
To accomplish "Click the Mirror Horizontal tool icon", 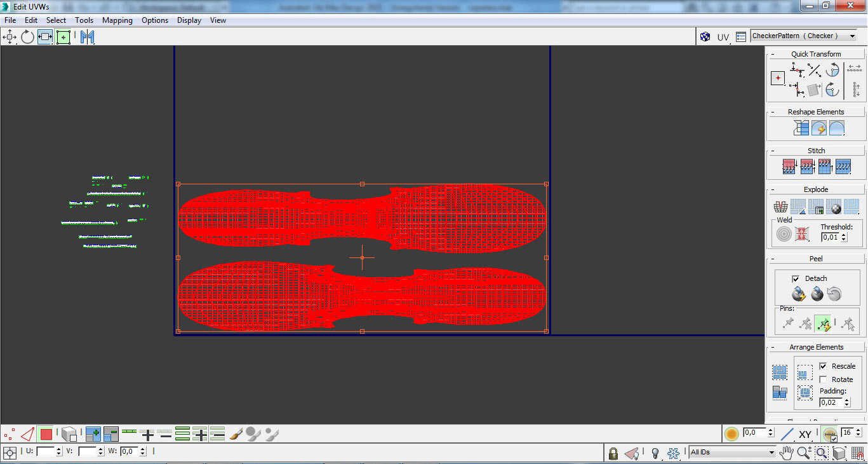I will [x=87, y=37].
